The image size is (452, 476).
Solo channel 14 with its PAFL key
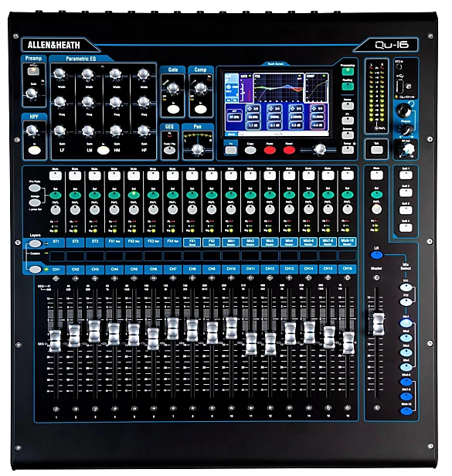click(x=308, y=209)
